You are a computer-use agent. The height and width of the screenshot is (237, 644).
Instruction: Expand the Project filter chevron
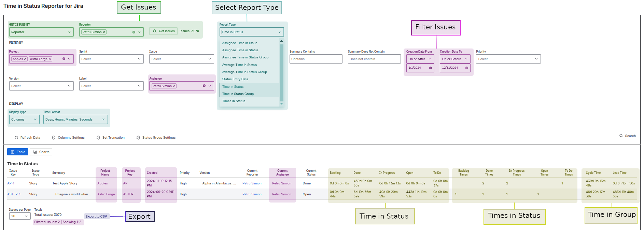tap(69, 59)
